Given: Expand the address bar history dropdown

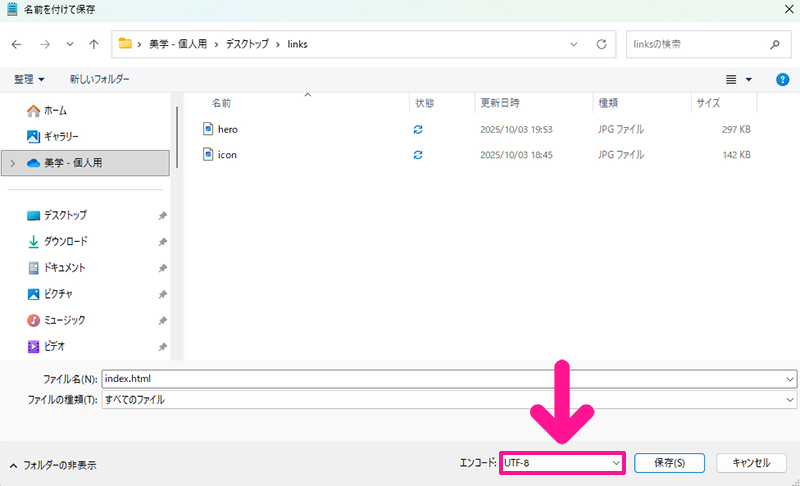Looking at the screenshot, I should tap(573, 44).
